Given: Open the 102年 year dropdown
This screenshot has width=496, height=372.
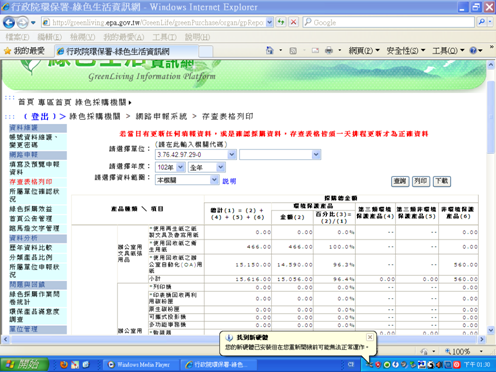Looking at the screenshot, I should (180, 167).
